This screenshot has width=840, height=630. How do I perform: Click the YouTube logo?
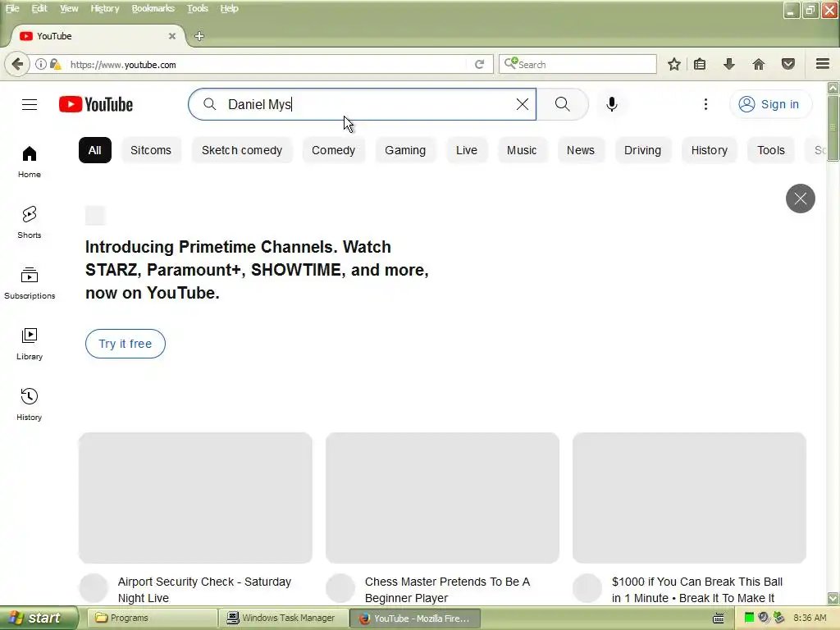96,104
